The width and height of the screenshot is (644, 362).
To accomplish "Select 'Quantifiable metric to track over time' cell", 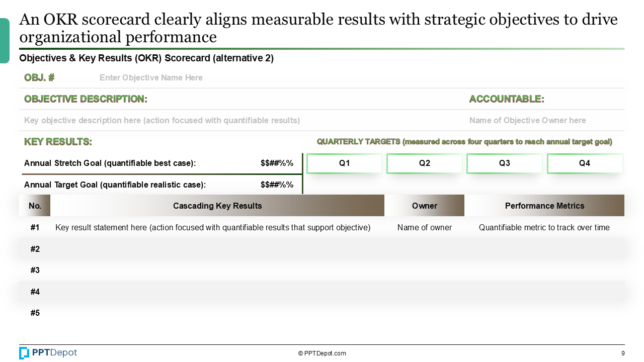I will tap(544, 228).
